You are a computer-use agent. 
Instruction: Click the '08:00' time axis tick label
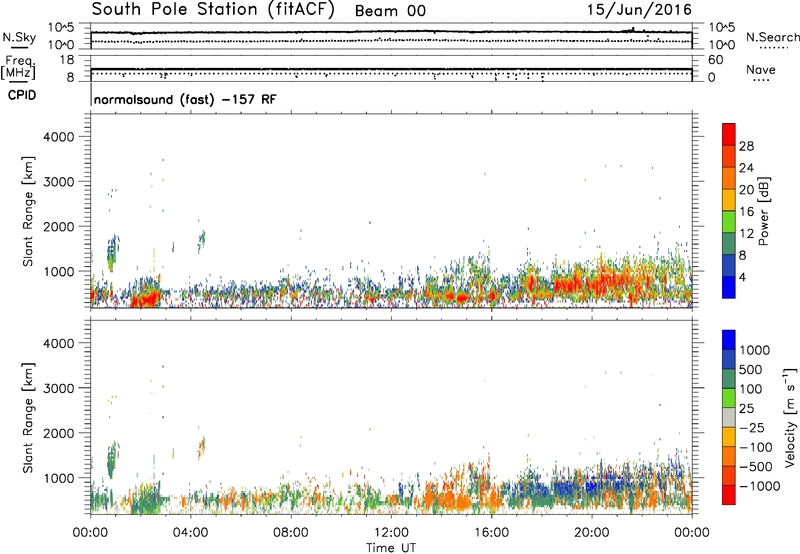[x=290, y=533]
